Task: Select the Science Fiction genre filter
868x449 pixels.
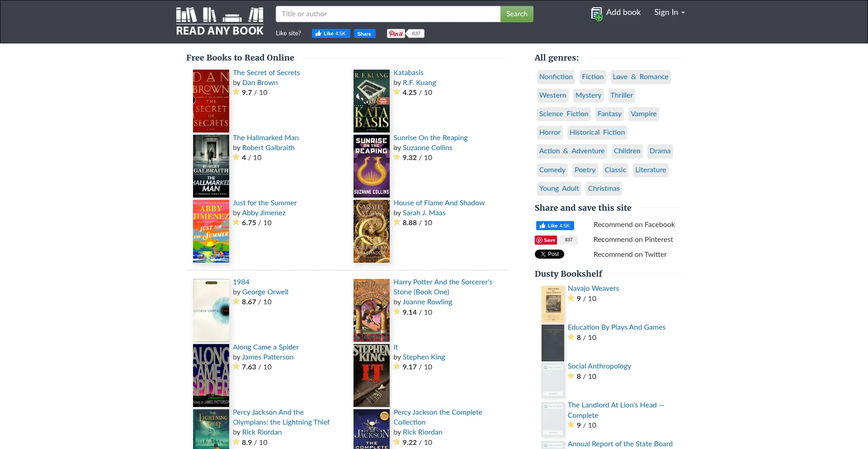Action: pyautogui.click(x=563, y=113)
